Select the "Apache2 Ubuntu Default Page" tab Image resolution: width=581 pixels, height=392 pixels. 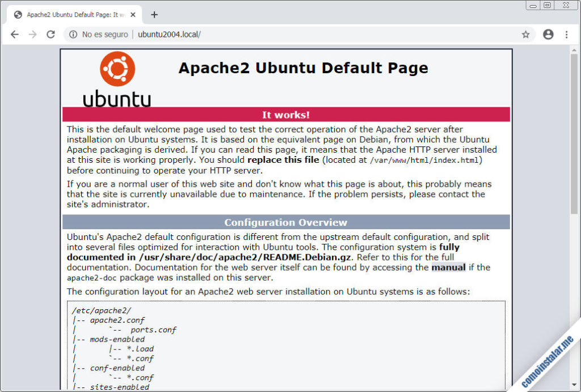(x=74, y=15)
